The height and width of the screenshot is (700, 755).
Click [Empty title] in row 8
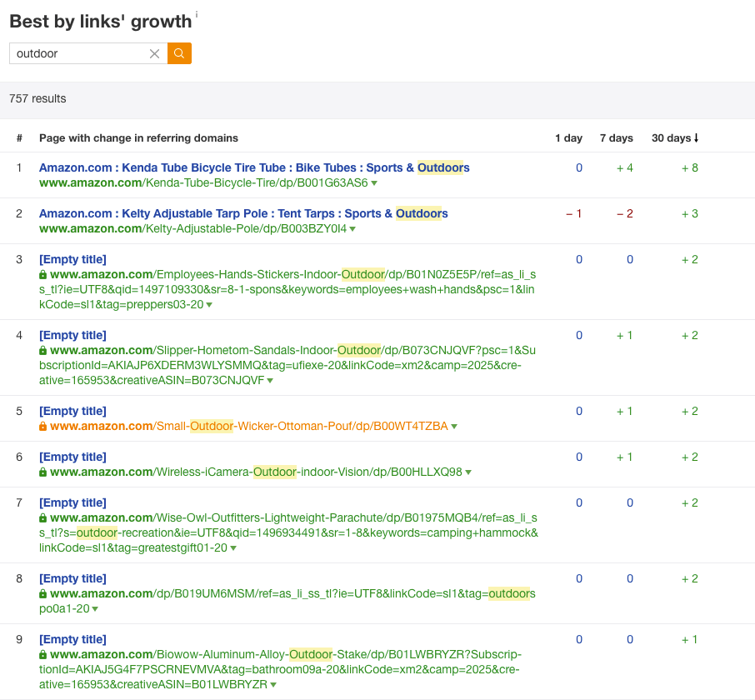[72, 578]
